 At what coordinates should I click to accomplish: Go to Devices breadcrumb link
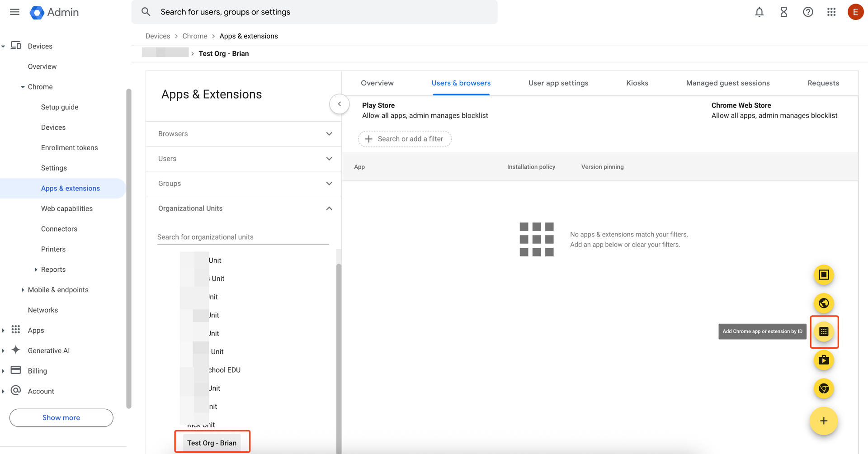(x=158, y=36)
